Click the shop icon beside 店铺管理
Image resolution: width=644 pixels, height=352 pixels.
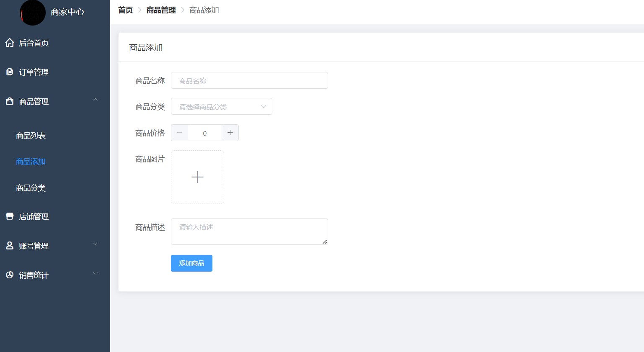10,216
